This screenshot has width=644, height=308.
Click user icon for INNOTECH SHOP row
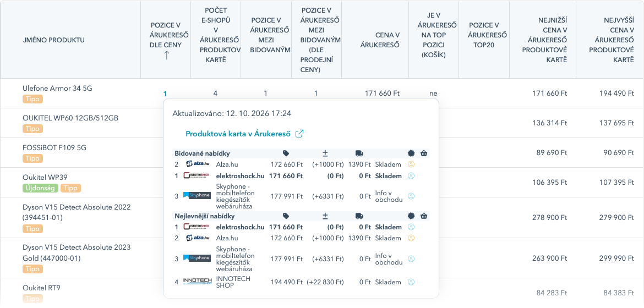411,282
